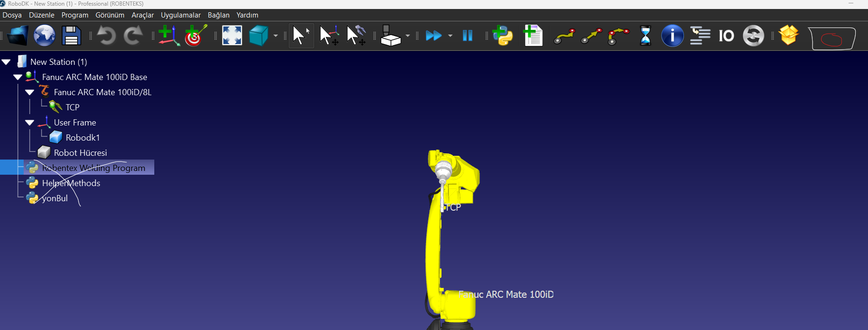Screen dimensions: 868x330
Task: Add a new Python script icon
Action: click(503, 36)
